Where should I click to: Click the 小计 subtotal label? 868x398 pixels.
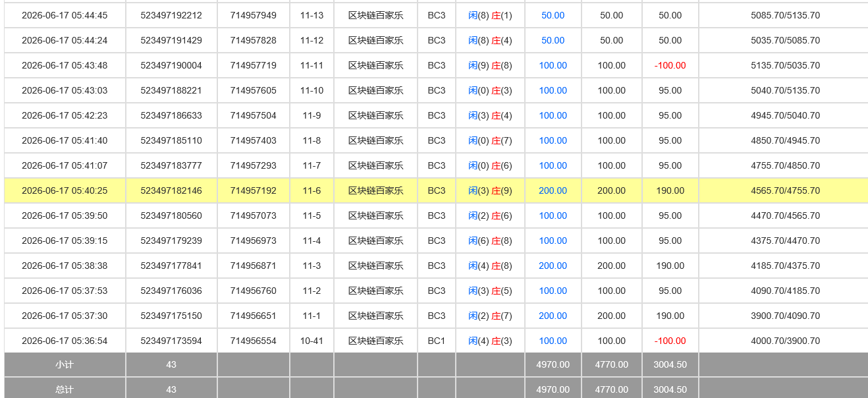pos(65,364)
